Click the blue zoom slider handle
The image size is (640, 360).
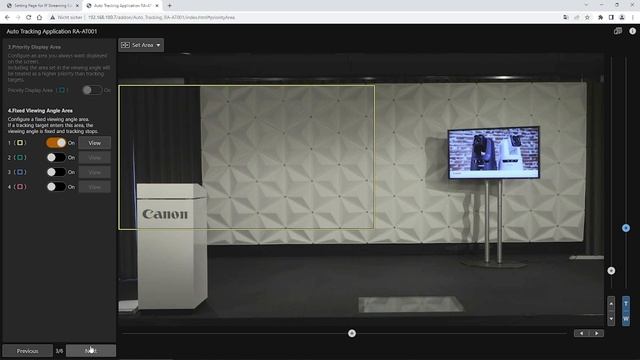point(626,228)
